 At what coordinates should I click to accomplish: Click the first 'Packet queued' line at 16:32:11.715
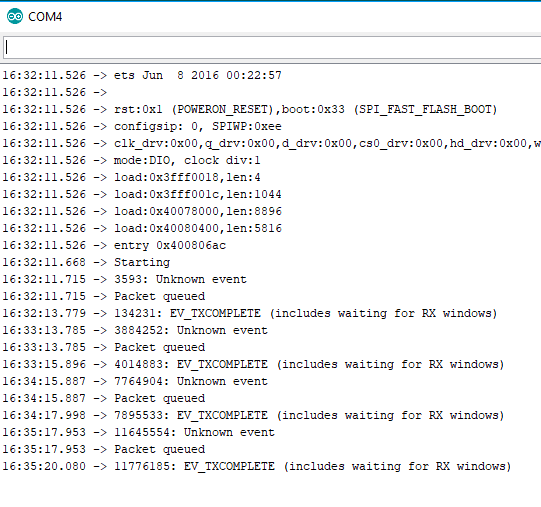click(x=104, y=296)
